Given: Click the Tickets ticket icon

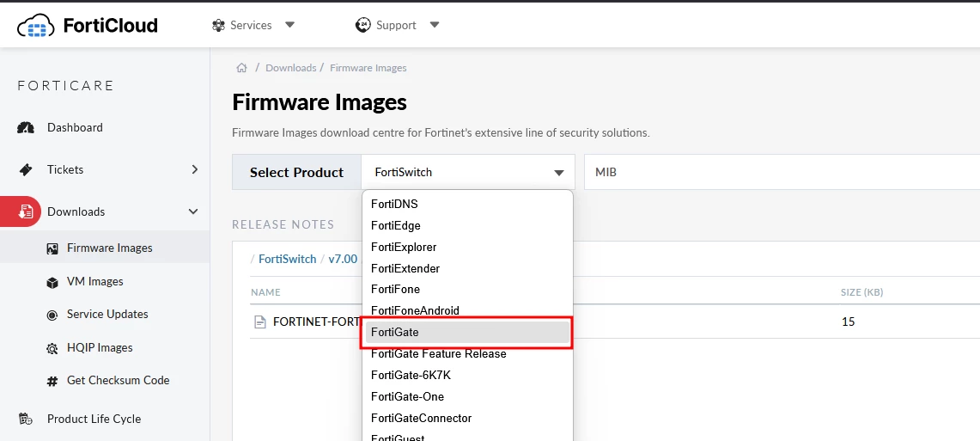Looking at the screenshot, I should [x=26, y=170].
